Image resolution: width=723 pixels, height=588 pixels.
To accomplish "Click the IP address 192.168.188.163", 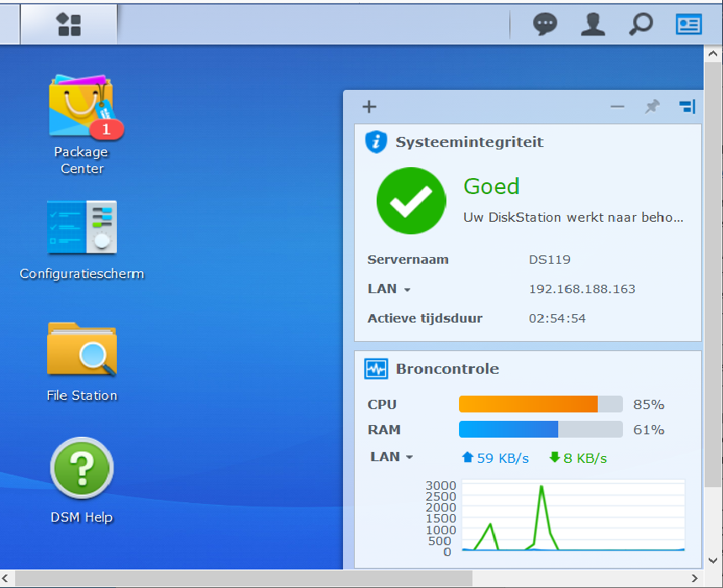I will (582, 289).
